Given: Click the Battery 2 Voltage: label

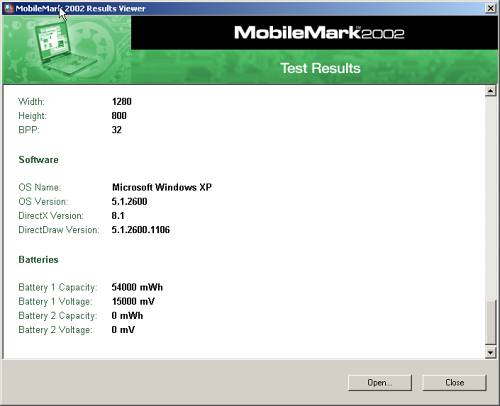Looking at the screenshot, I should [x=55, y=330].
